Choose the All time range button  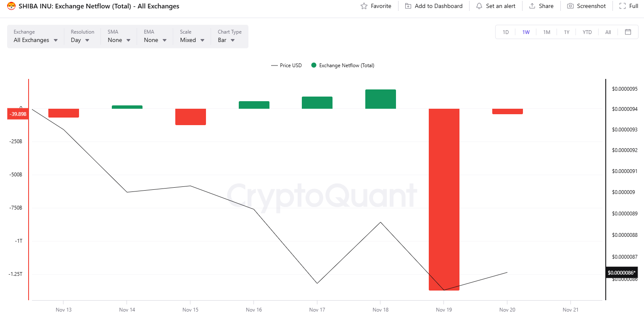608,32
